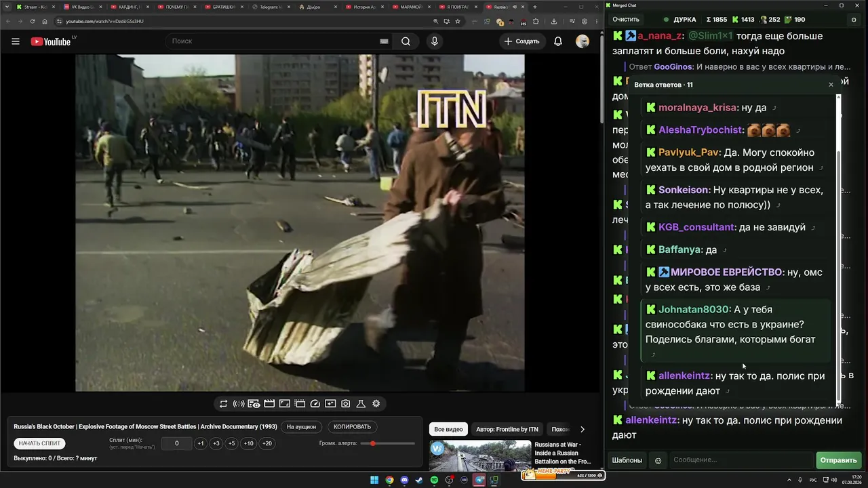Open Merged Chat settings gear
The width and height of the screenshot is (868, 488).
(854, 20)
